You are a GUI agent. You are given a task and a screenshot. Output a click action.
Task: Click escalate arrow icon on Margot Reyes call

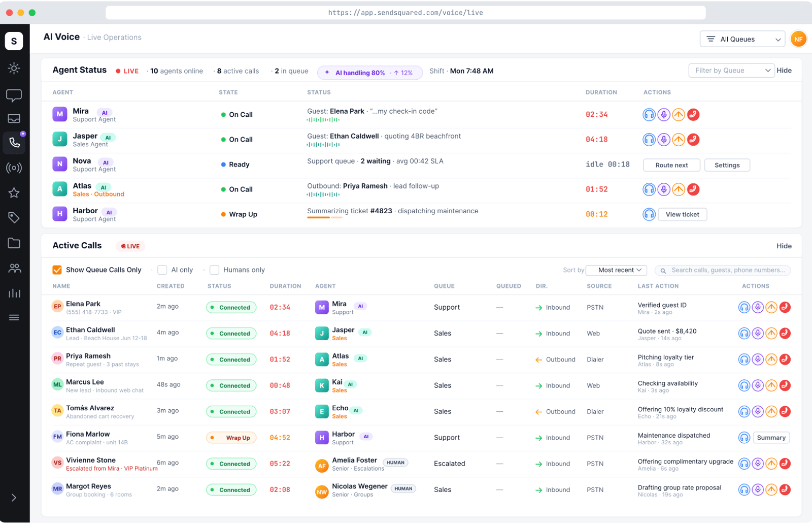[771, 489]
